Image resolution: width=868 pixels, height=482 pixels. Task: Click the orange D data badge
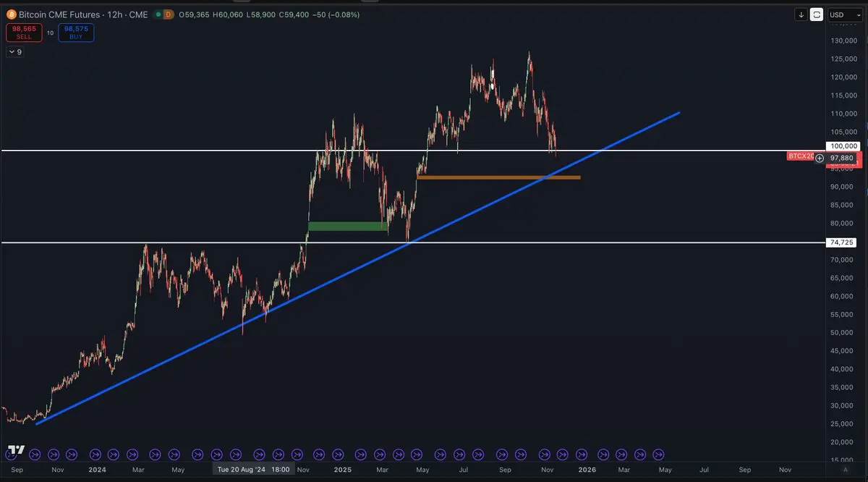pos(168,14)
